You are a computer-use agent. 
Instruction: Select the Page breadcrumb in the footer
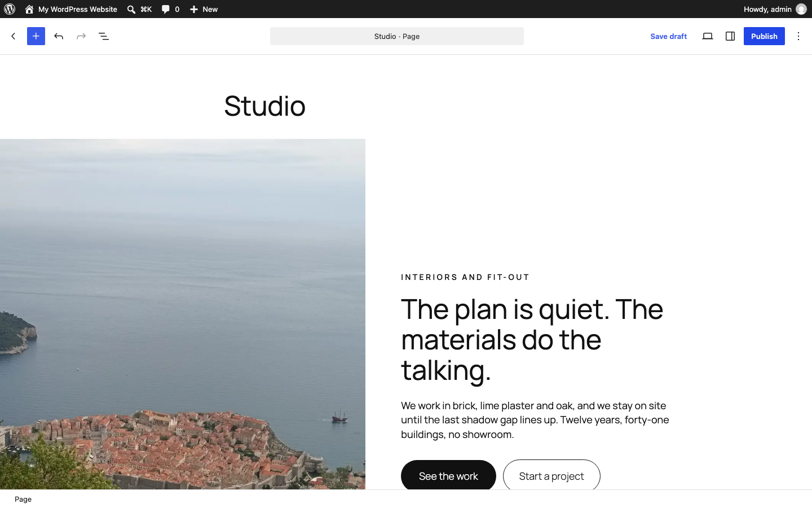[23, 499]
